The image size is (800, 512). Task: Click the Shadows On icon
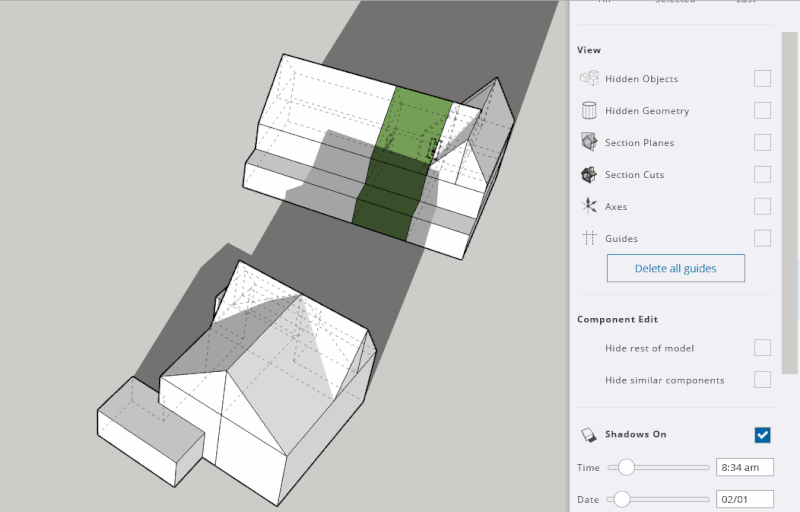(x=589, y=435)
